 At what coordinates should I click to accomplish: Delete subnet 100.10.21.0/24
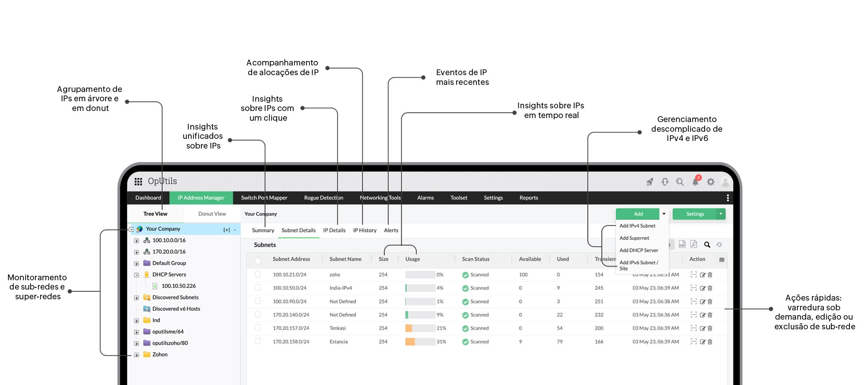[710, 275]
